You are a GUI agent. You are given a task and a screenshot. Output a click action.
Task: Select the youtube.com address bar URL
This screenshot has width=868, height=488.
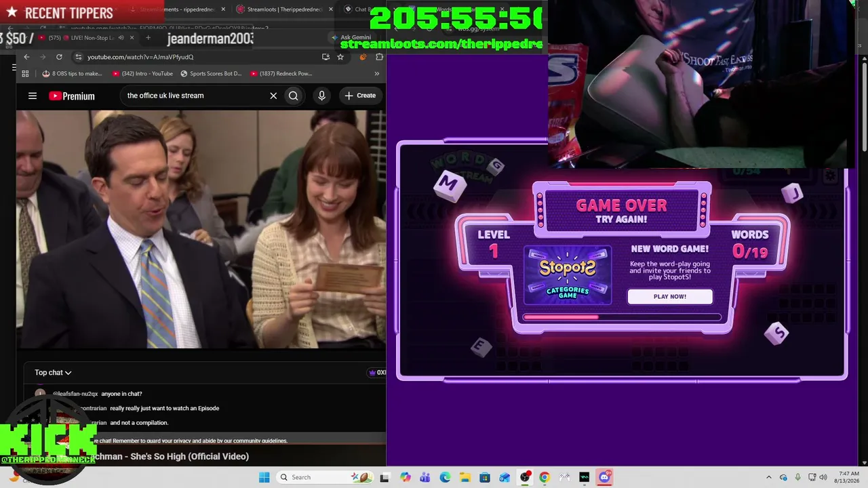pyautogui.click(x=140, y=57)
